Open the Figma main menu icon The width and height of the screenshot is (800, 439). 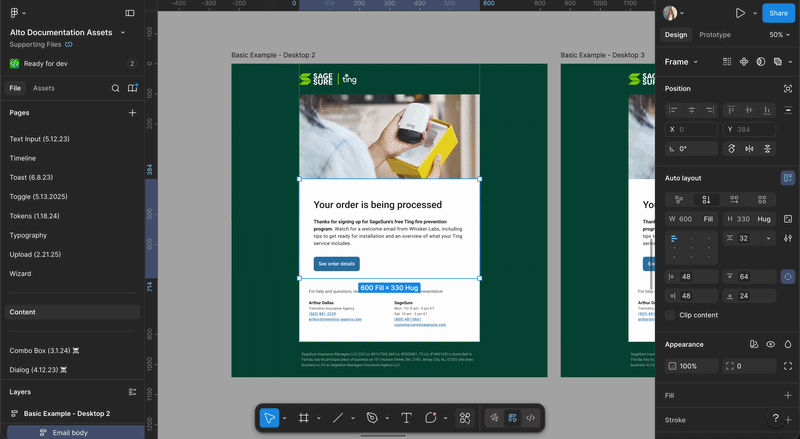pos(14,13)
